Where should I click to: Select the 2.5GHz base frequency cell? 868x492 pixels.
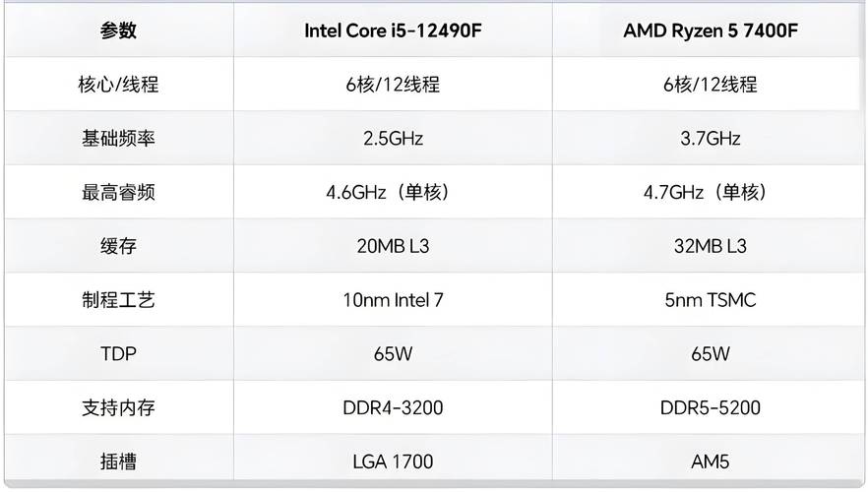tap(393, 139)
